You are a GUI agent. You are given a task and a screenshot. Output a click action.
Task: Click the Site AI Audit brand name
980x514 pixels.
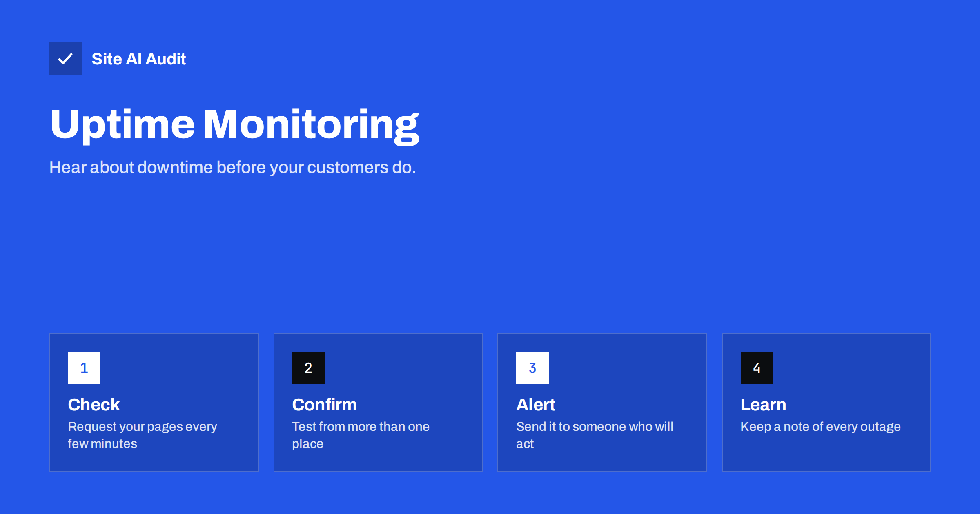pyautogui.click(x=139, y=59)
